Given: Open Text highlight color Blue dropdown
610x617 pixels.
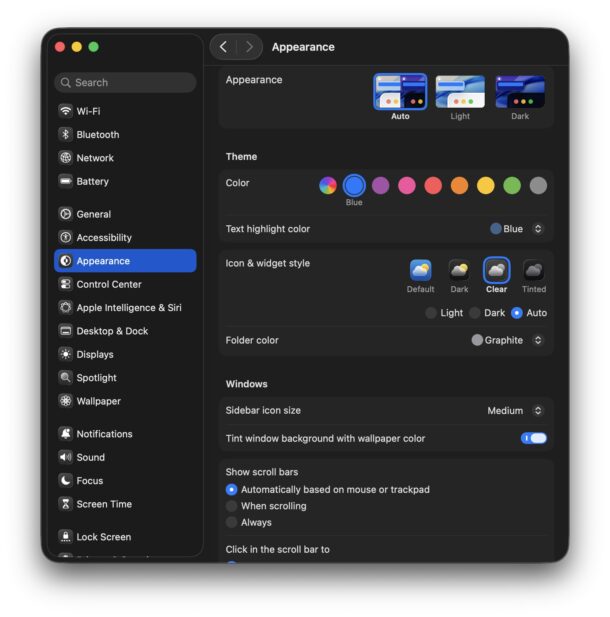Looking at the screenshot, I should 517,229.
